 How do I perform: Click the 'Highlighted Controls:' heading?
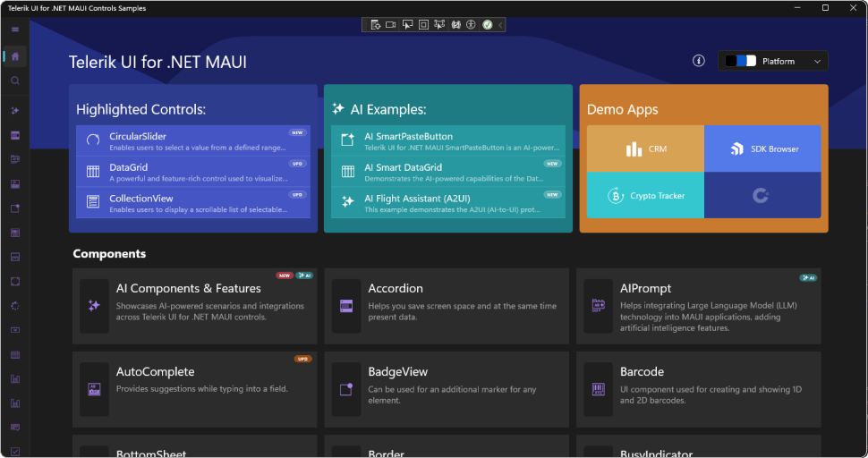(140, 109)
